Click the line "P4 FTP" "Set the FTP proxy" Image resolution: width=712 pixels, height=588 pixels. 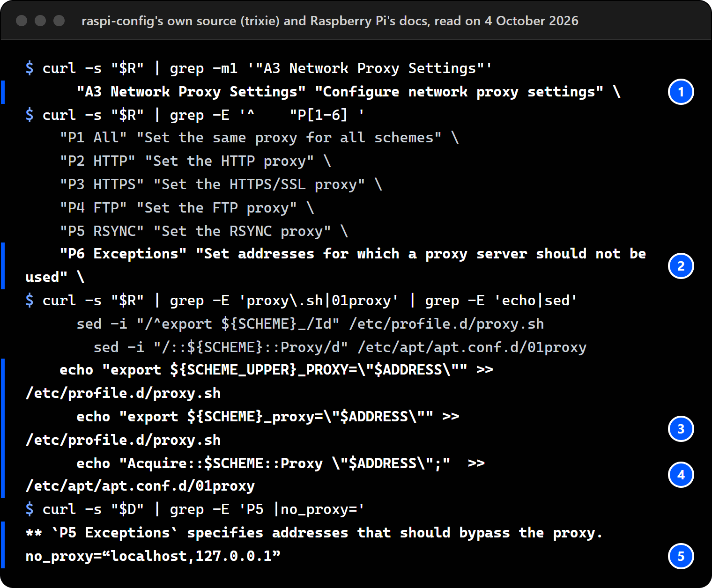pyautogui.click(x=187, y=208)
